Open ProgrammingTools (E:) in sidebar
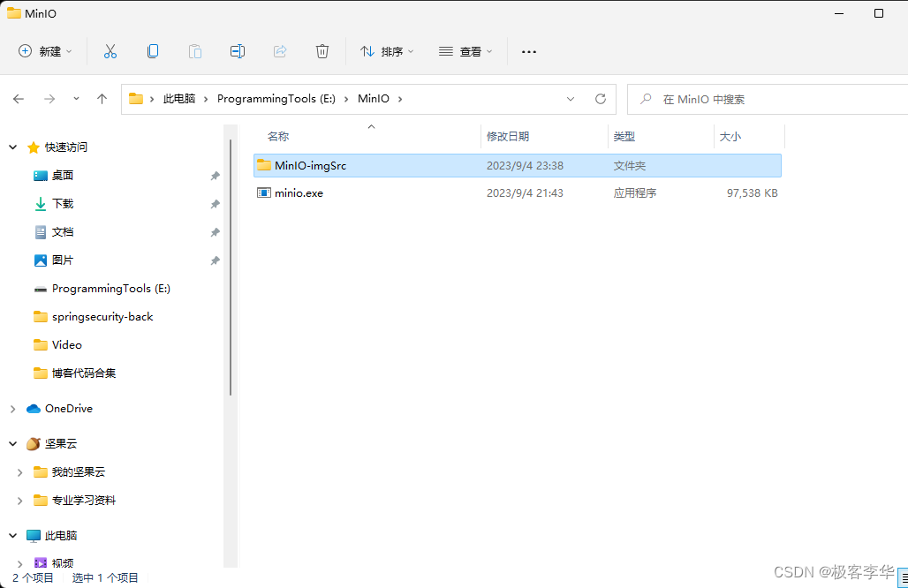Viewport: 908px width, 588px height. 111,288
